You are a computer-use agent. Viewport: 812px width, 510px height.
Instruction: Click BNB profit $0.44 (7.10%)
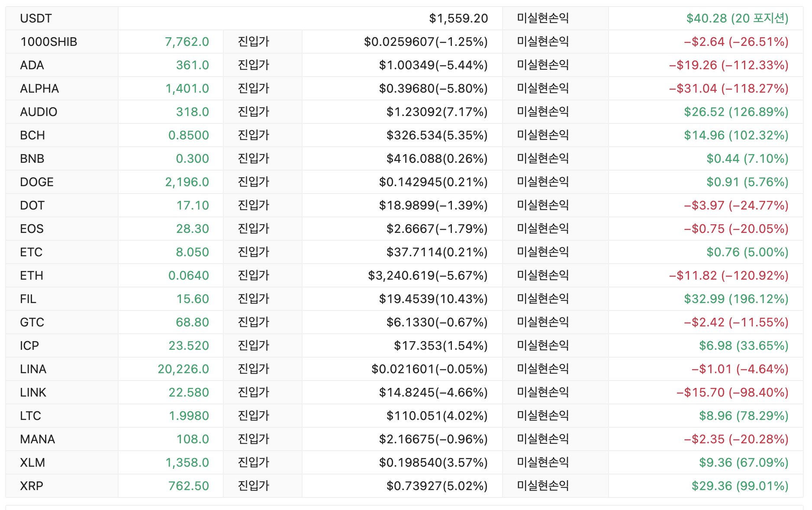[x=747, y=158]
